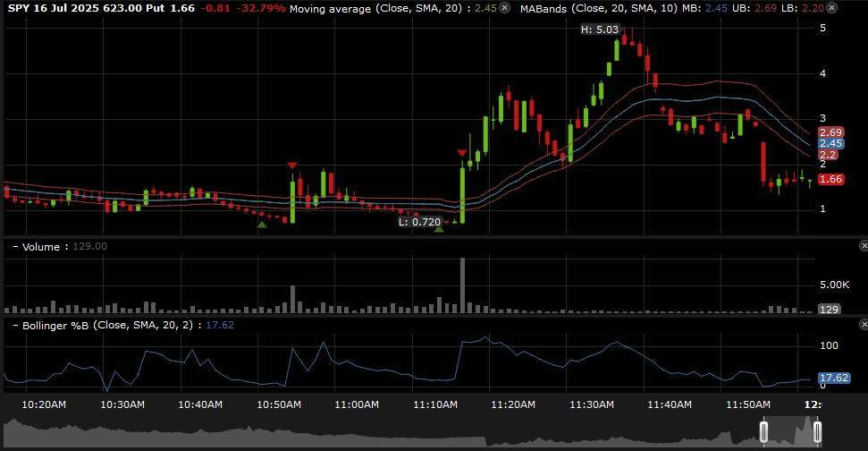Click the green up-triangle marker beside L: 0.720
The image size is (868, 451).
point(439,229)
